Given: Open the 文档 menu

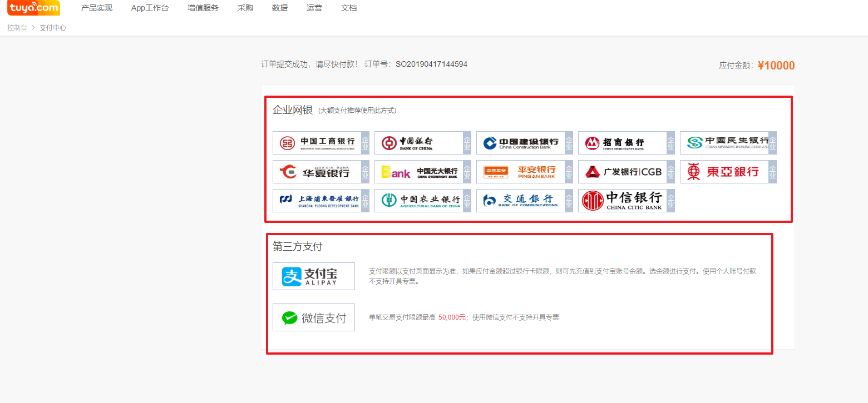Looking at the screenshot, I should point(349,8).
